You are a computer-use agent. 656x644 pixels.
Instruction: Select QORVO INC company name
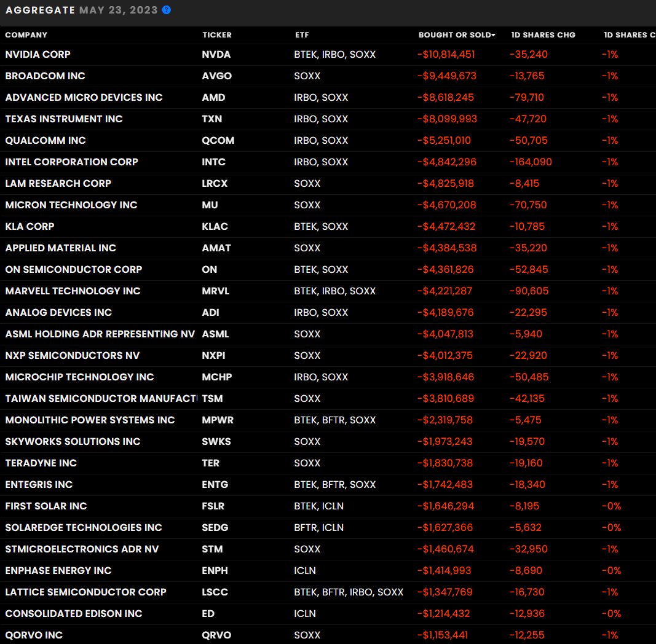pos(34,635)
